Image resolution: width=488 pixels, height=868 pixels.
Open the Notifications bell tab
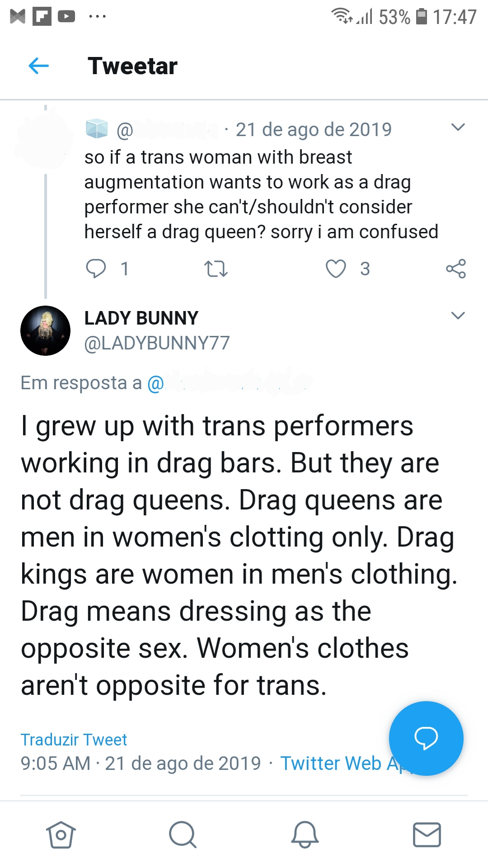[x=305, y=835]
